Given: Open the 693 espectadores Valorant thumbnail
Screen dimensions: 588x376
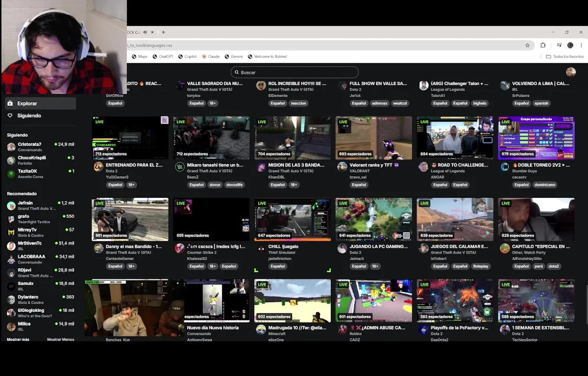Looking at the screenshot, I should (374, 138).
